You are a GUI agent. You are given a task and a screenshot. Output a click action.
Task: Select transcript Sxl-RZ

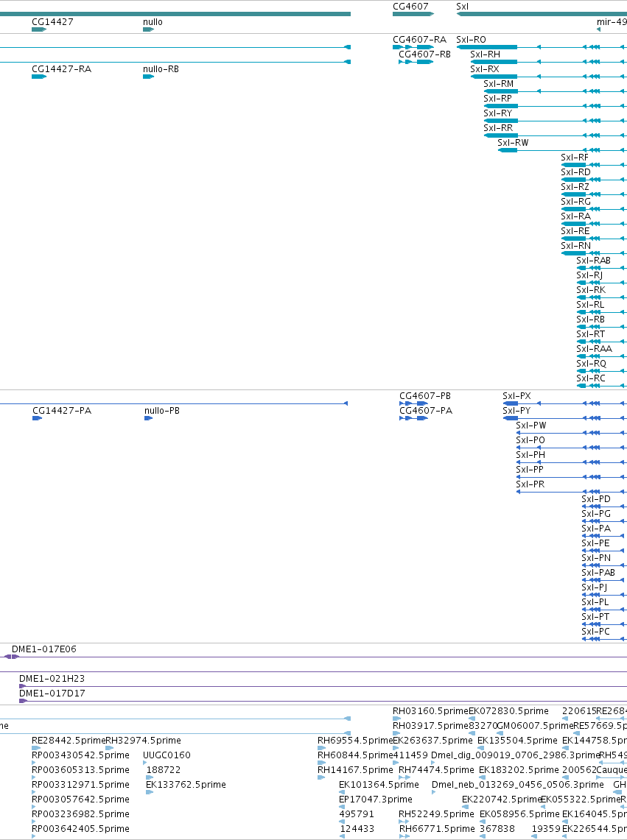click(x=575, y=187)
